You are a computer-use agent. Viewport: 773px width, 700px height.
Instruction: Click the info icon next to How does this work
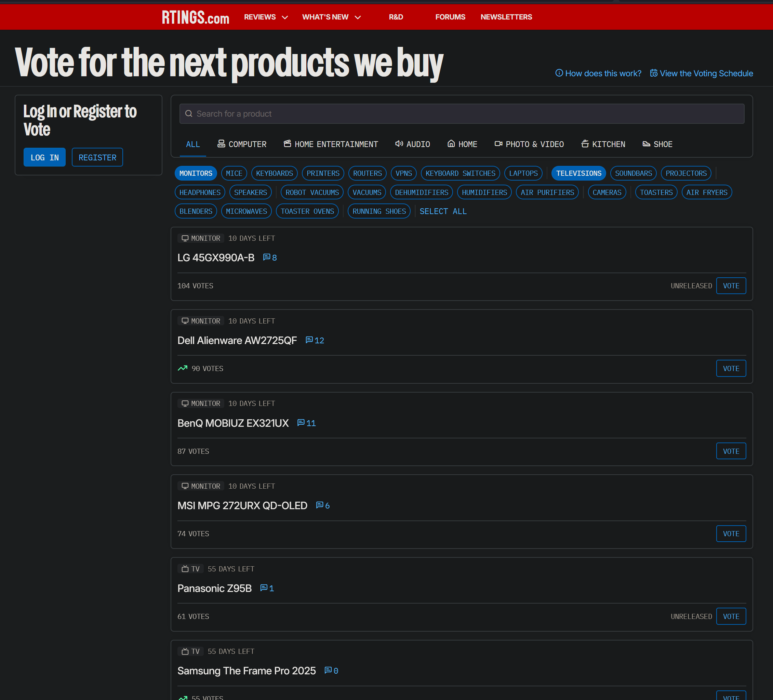pos(559,73)
